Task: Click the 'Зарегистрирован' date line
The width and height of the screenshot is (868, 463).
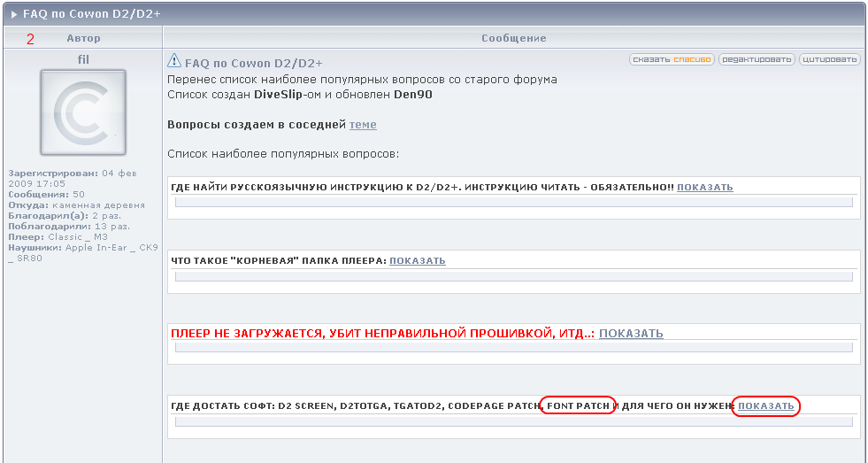Action: click(73, 178)
